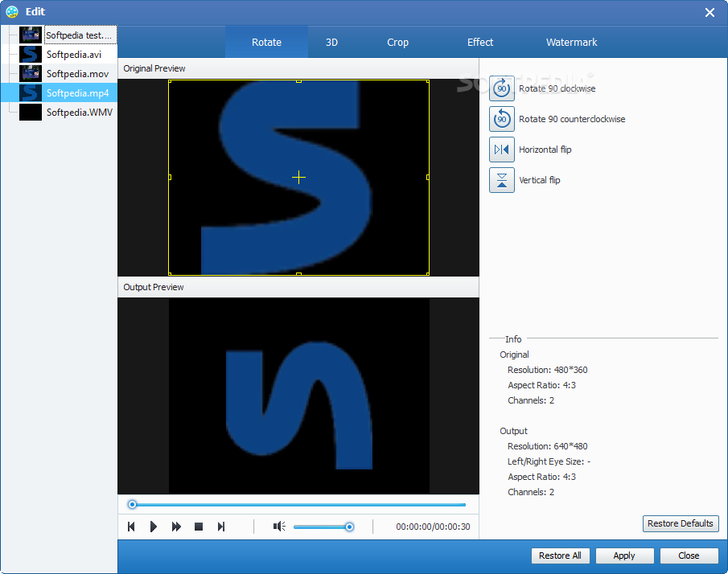The width and height of the screenshot is (728, 574).
Task: Select Softpedia test file in list
Action: 59,35
